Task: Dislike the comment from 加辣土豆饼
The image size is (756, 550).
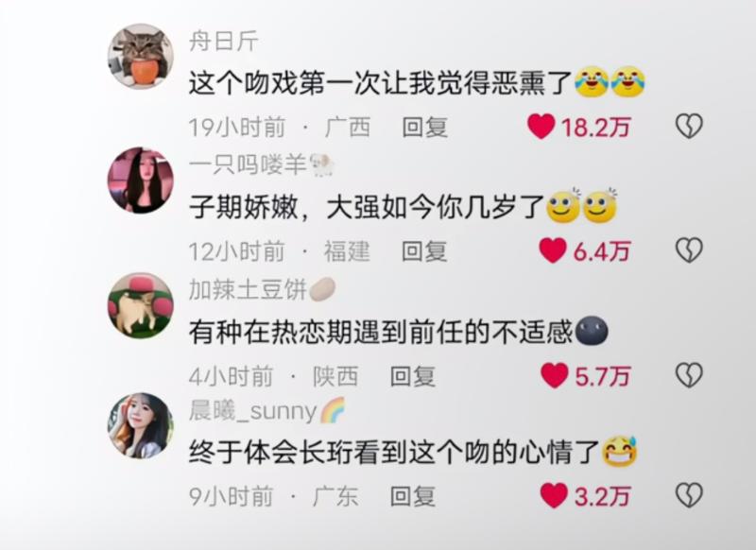Action: (689, 375)
